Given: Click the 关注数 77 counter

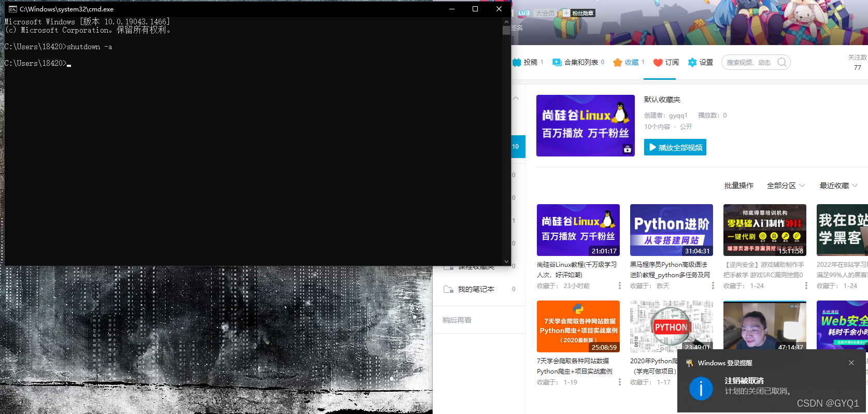Looking at the screenshot, I should [x=858, y=63].
